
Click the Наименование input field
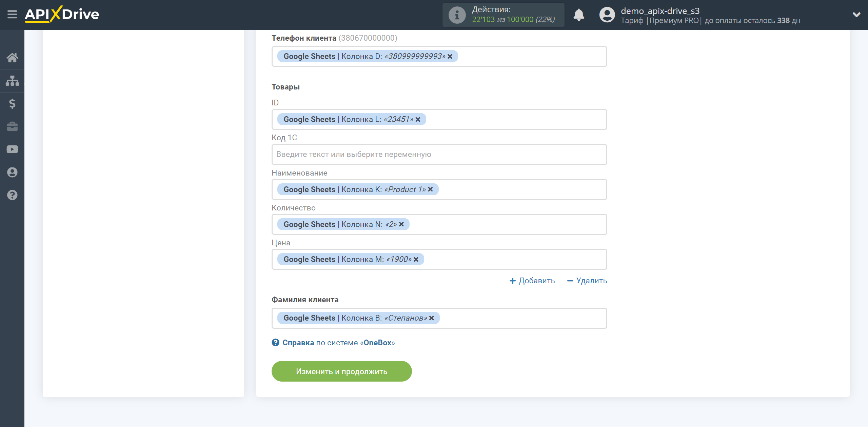click(x=439, y=189)
